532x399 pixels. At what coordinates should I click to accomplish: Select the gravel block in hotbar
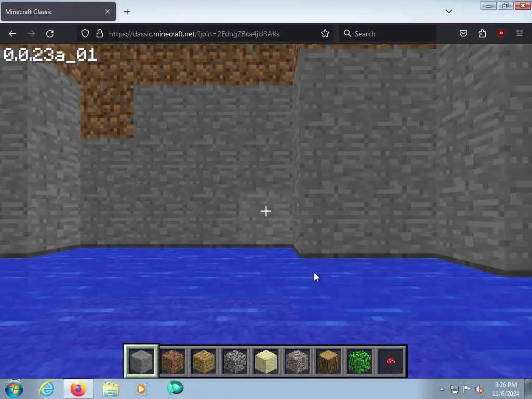pyautogui.click(x=297, y=362)
